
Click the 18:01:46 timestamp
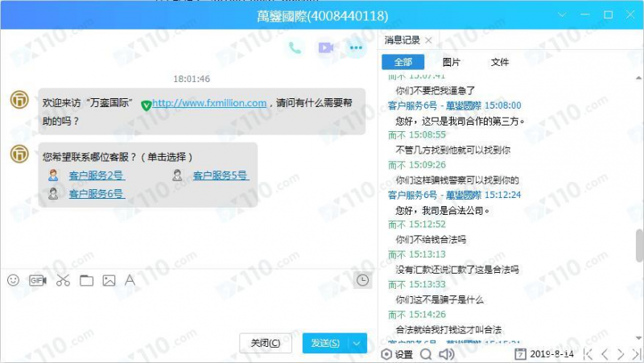pyautogui.click(x=192, y=79)
